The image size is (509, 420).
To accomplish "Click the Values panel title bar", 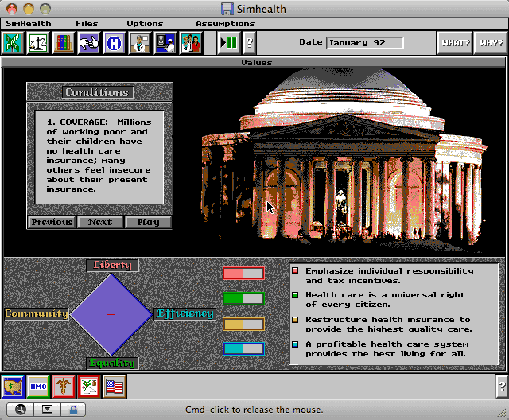I will pos(254,62).
